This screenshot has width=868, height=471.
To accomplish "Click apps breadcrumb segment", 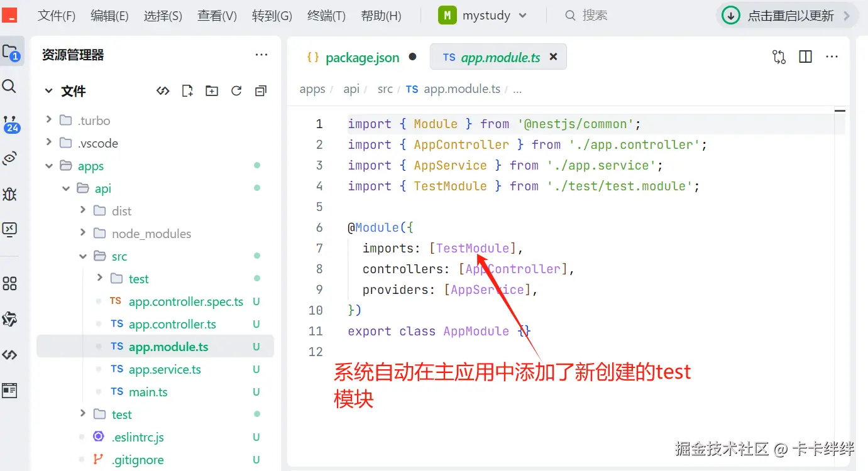I will [312, 89].
